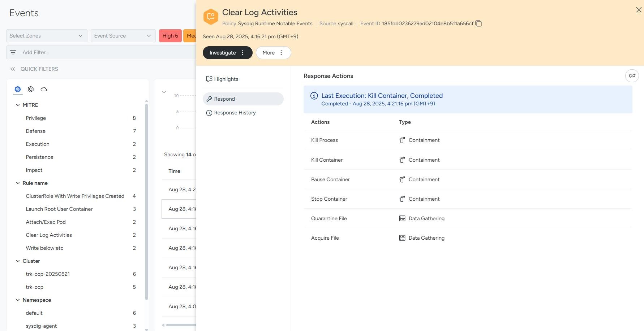The width and height of the screenshot is (644, 331).
Task: Toggle the High 6 severity filter
Action: click(170, 36)
